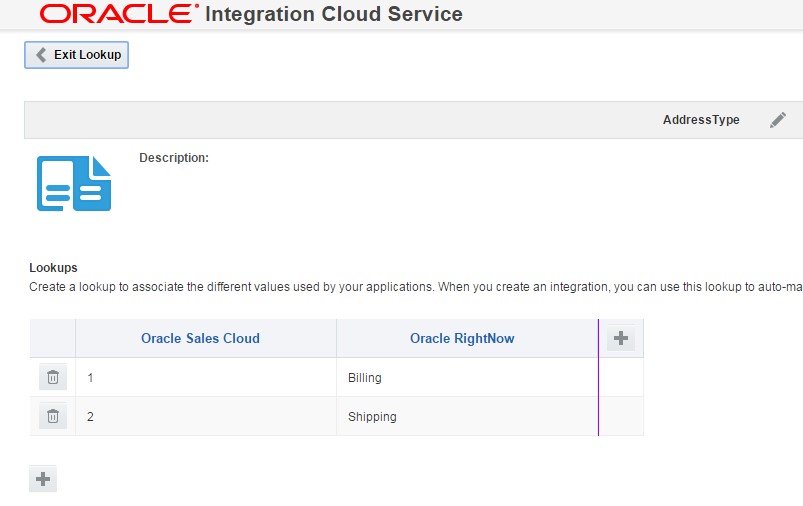This screenshot has height=506, width=803.
Task: Click the AddressType lookup name
Action: coord(701,120)
